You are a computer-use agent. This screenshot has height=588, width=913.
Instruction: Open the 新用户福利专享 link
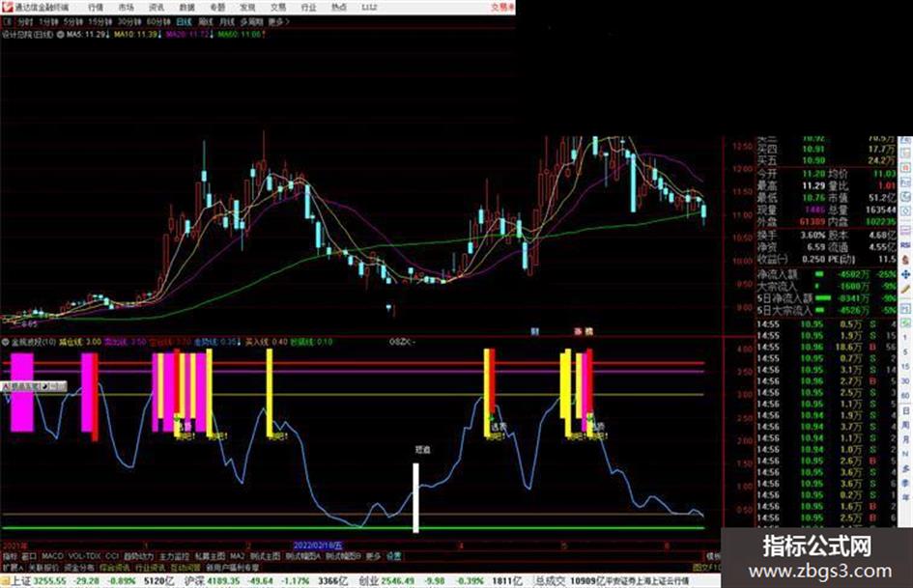pos(232,567)
